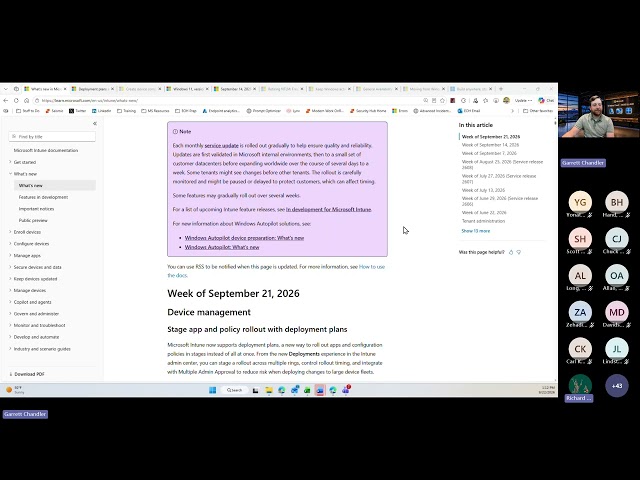Open the LinkedIn bookmark

[101, 111]
